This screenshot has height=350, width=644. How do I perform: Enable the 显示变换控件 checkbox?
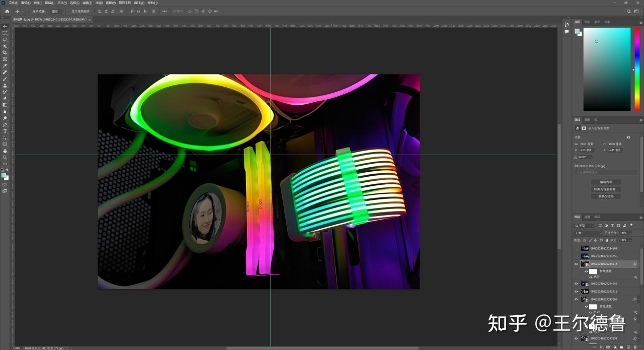pyautogui.click(x=69, y=11)
